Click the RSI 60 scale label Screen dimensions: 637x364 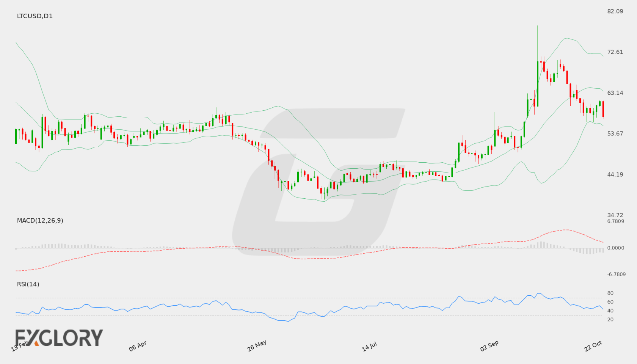click(x=610, y=302)
